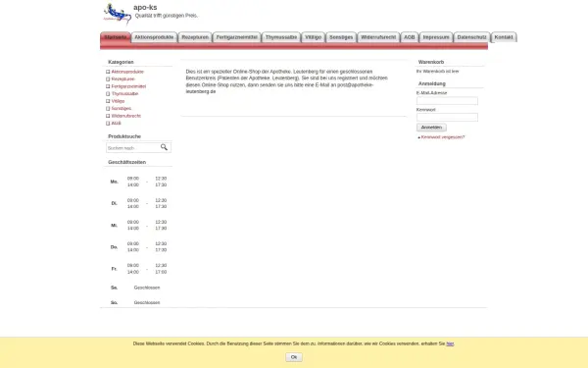
Task: Click the magnifier search icon
Action: pyautogui.click(x=164, y=147)
